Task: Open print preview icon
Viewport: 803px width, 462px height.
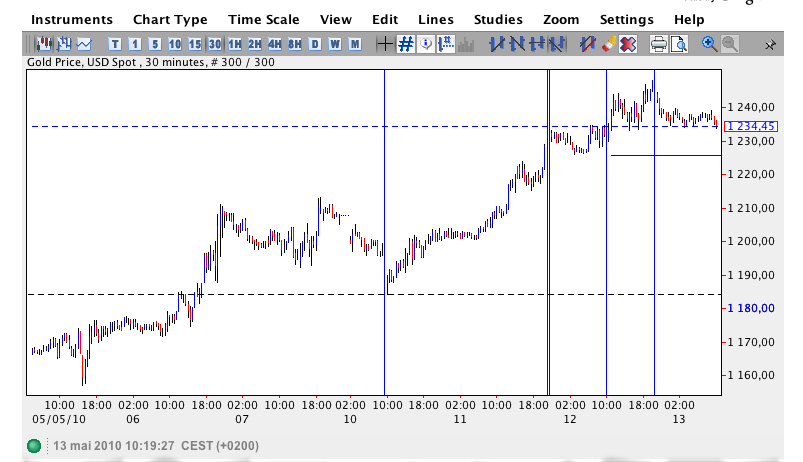Action: click(678, 44)
